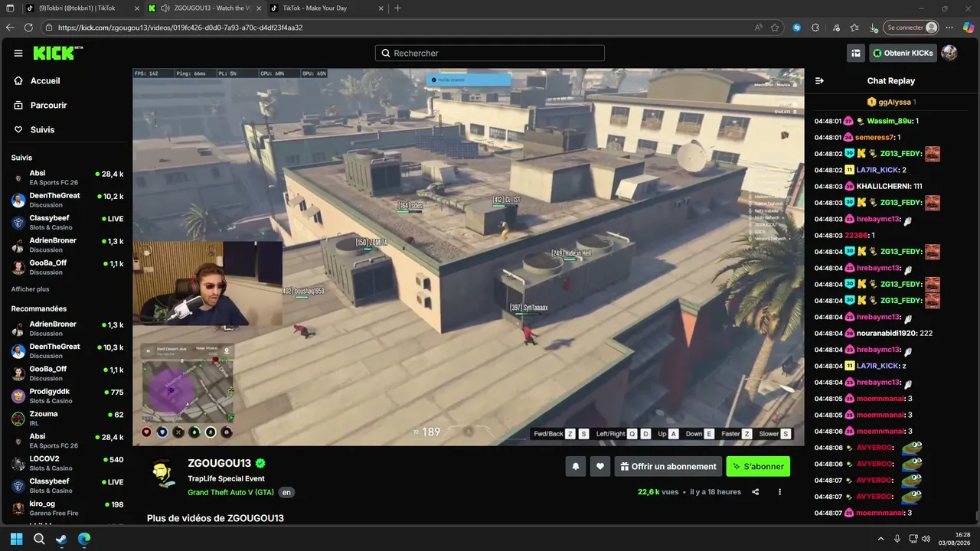This screenshot has height=551, width=980.
Task: Open DeenTheGreat channel under Suivis
Action: click(67, 201)
